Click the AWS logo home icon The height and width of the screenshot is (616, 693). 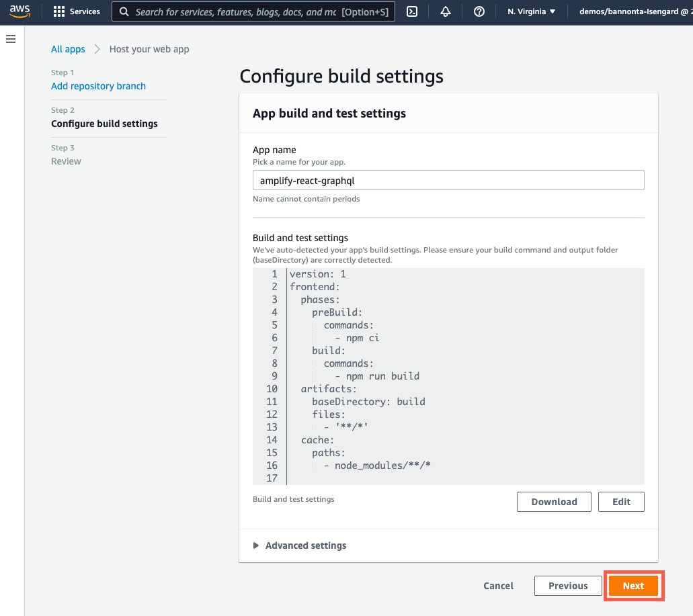pos(20,11)
